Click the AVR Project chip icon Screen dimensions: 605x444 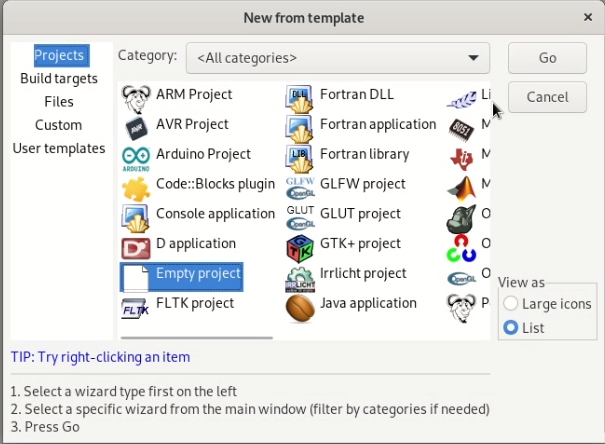tap(136, 129)
